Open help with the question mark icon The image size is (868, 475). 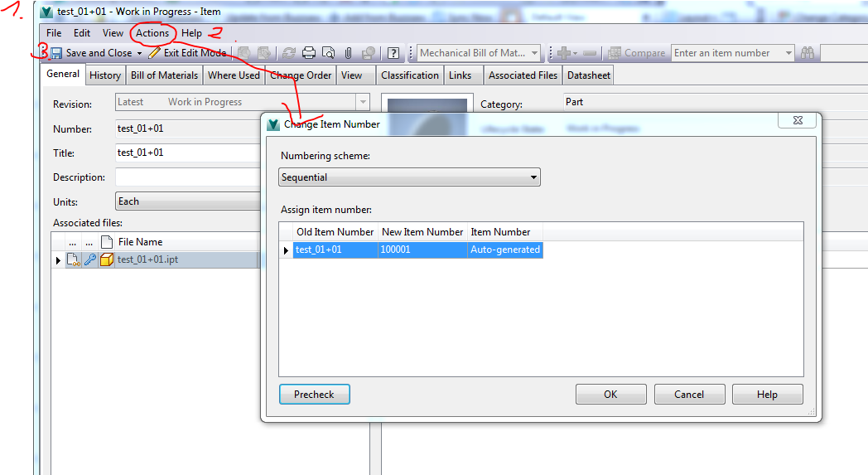[393, 53]
